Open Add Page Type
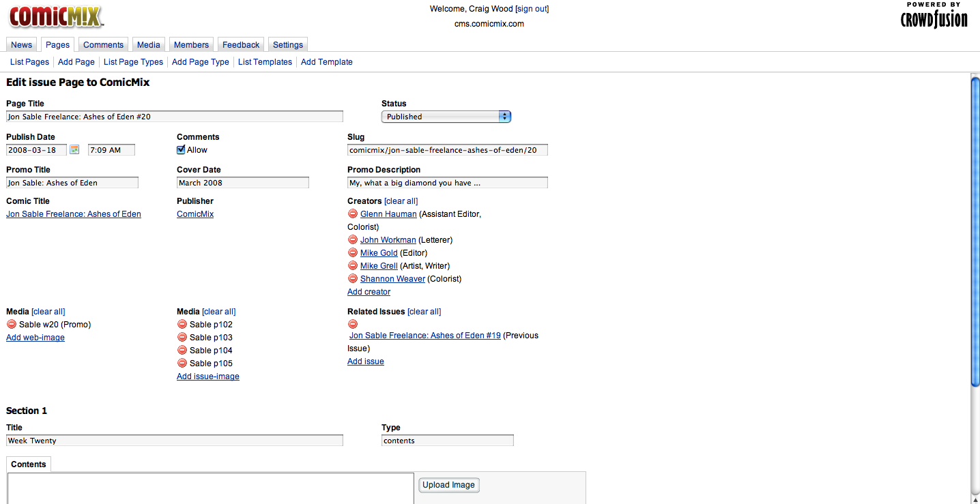 tap(201, 62)
